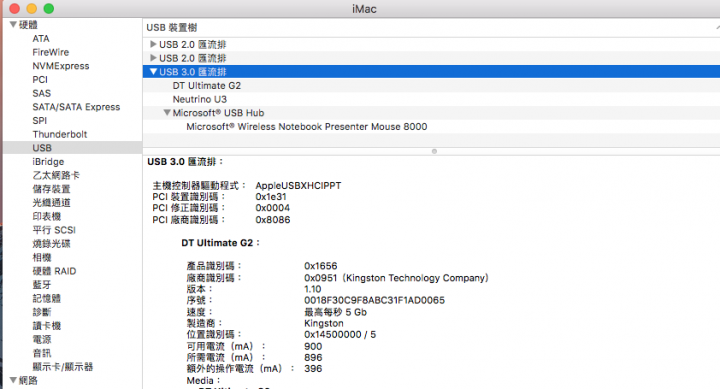720x389 pixels.
Task: Click the USB 裝置樹 column header
Action: coord(431,28)
